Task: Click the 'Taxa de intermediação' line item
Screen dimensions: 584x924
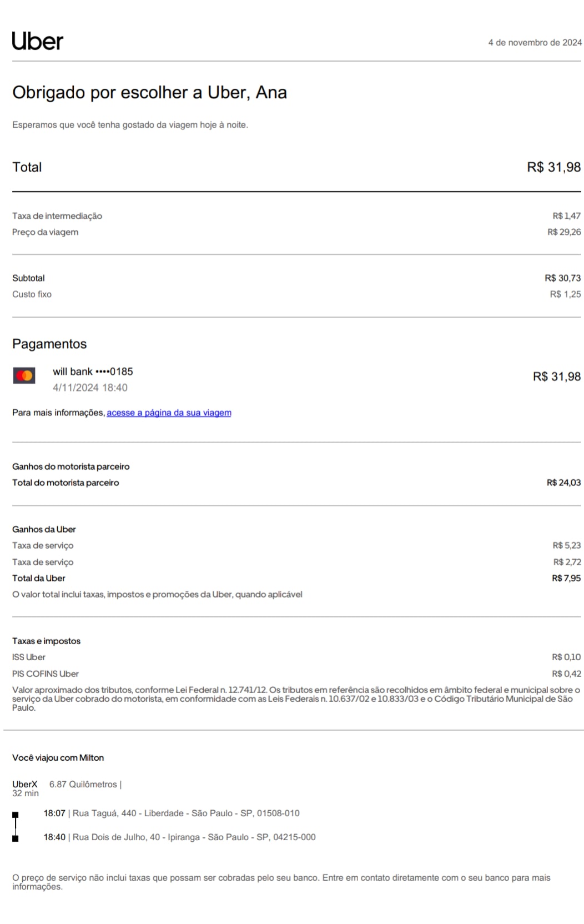Action: (x=57, y=216)
